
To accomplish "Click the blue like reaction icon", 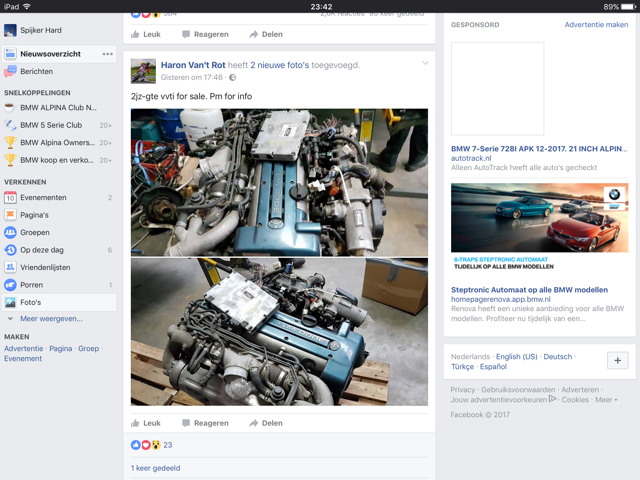I will (136, 445).
